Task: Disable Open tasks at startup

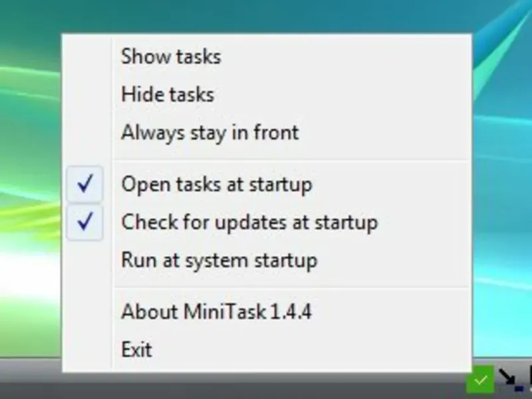Action: [x=216, y=184]
